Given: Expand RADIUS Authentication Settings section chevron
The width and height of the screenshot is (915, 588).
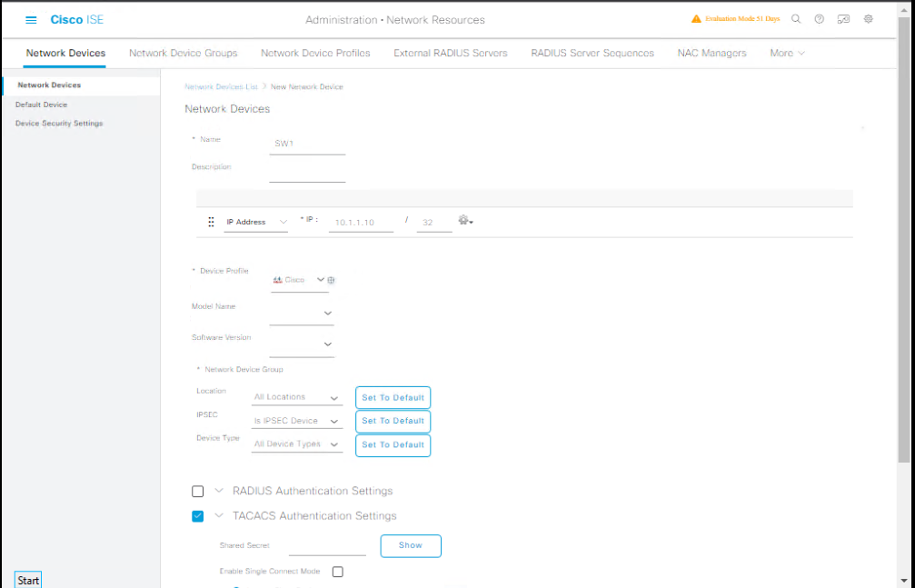Looking at the screenshot, I should tap(219, 491).
